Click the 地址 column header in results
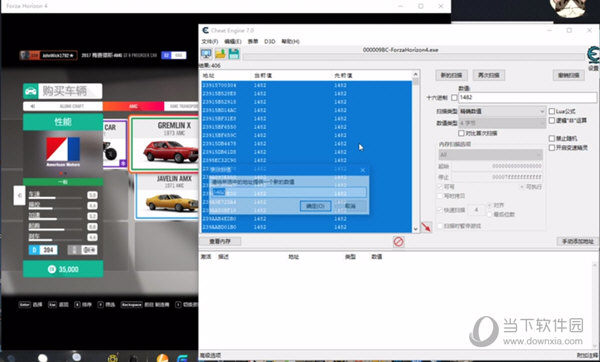This screenshot has height=362, width=600. pos(209,75)
